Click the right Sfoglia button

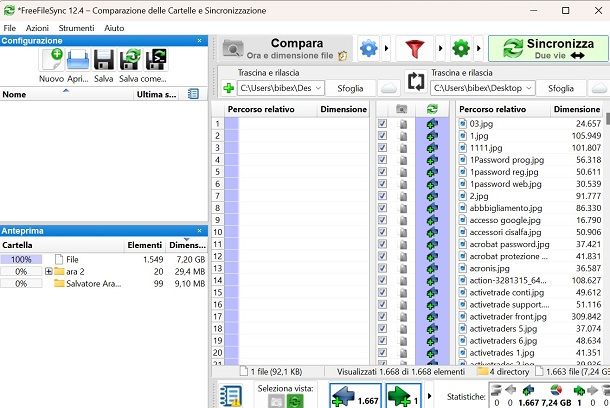coord(561,88)
